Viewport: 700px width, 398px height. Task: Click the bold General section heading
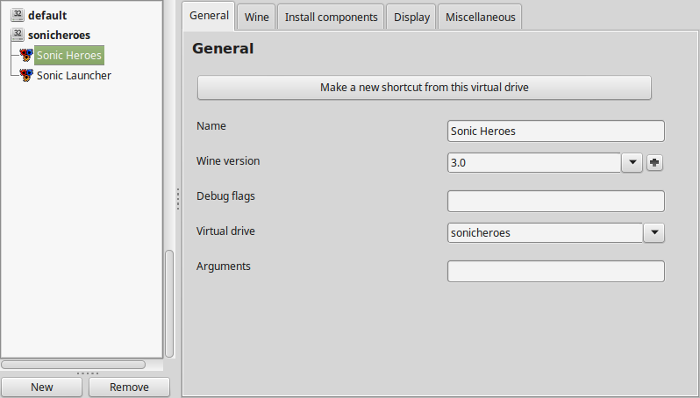click(x=223, y=48)
